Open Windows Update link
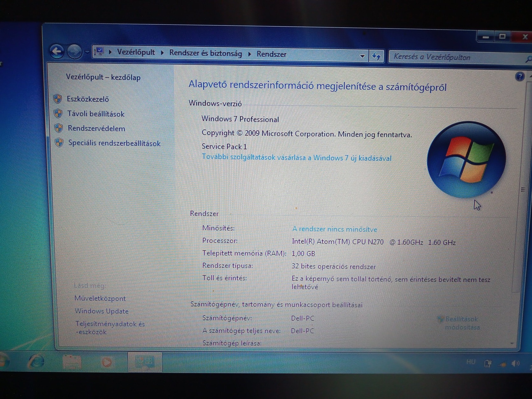The image size is (532, 399). (x=101, y=311)
